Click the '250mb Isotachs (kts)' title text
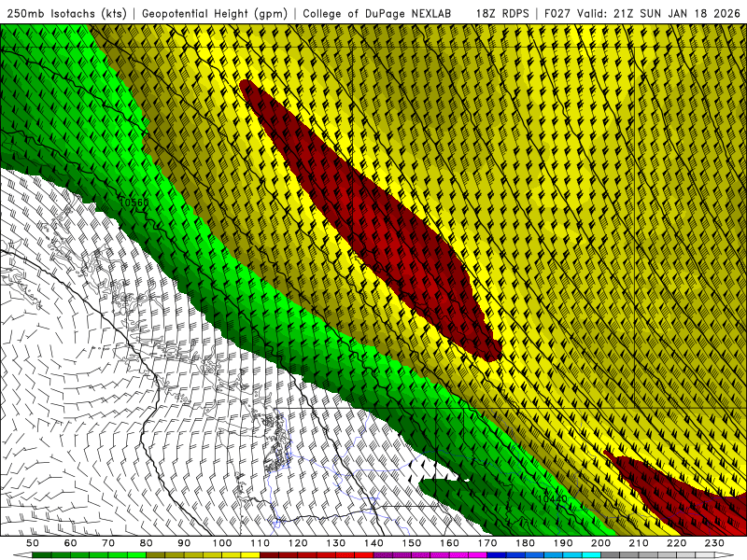This screenshot has width=747, height=560. pos(66,13)
